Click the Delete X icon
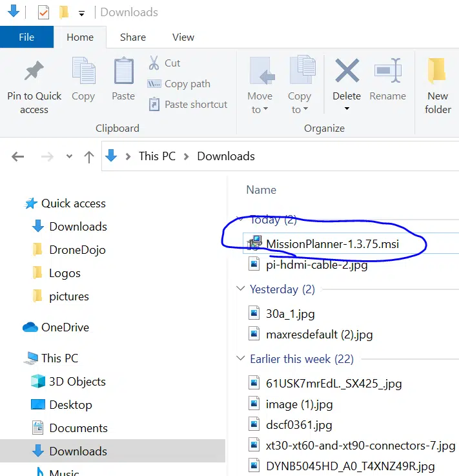The image size is (459, 476). click(347, 71)
